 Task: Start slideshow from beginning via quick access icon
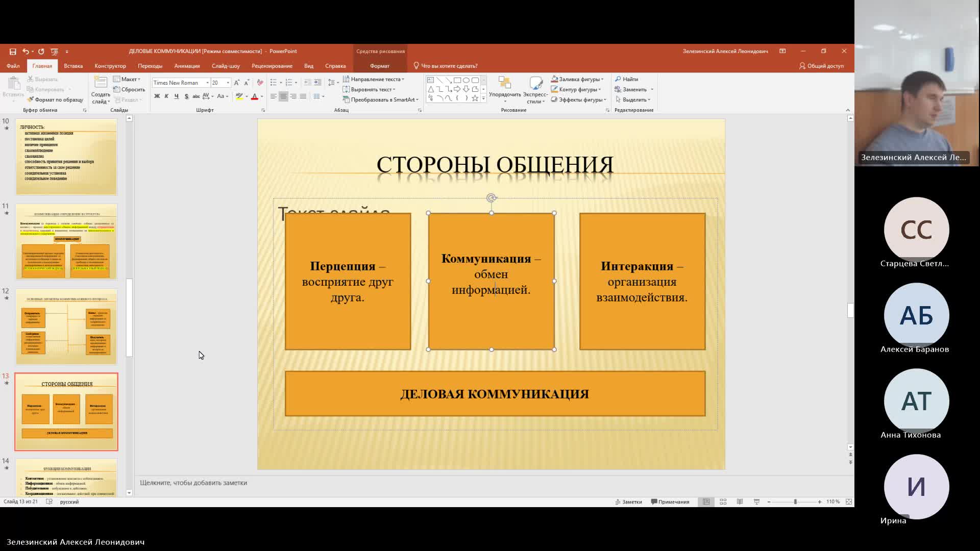[55, 52]
